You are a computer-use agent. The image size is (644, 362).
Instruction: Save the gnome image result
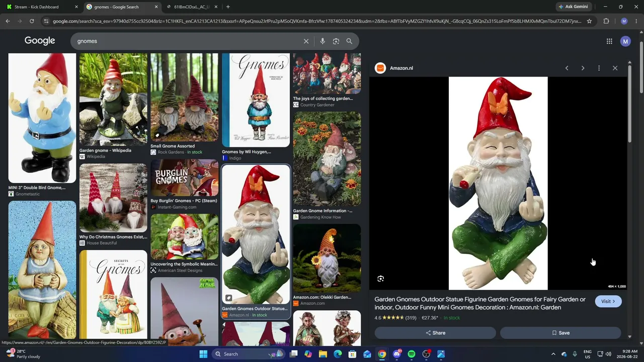560,333
